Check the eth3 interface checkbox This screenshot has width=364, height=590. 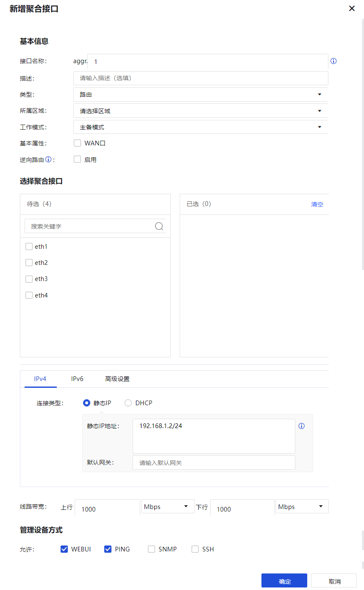[x=29, y=279]
